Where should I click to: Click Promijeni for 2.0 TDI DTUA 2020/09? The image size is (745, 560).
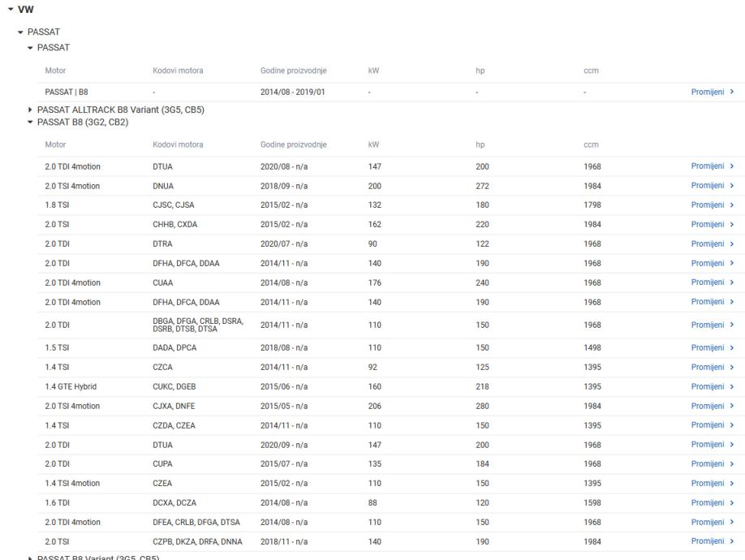pyautogui.click(x=708, y=444)
